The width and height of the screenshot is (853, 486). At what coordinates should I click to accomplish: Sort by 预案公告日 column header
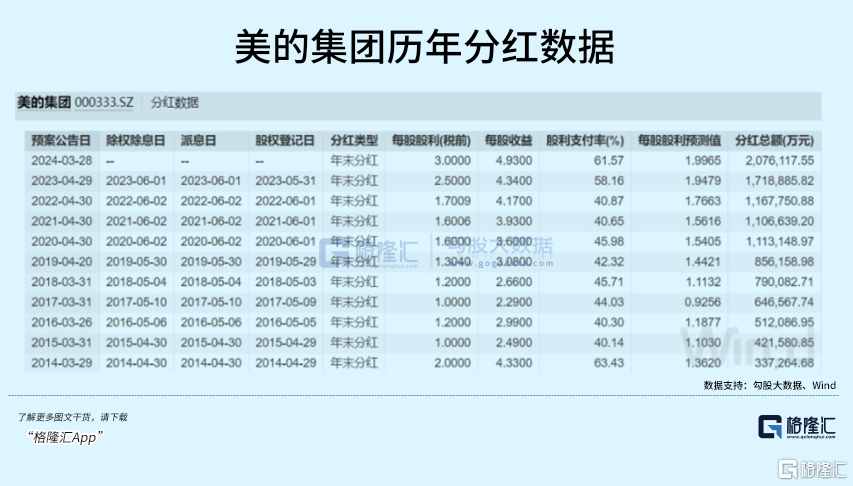[61, 140]
